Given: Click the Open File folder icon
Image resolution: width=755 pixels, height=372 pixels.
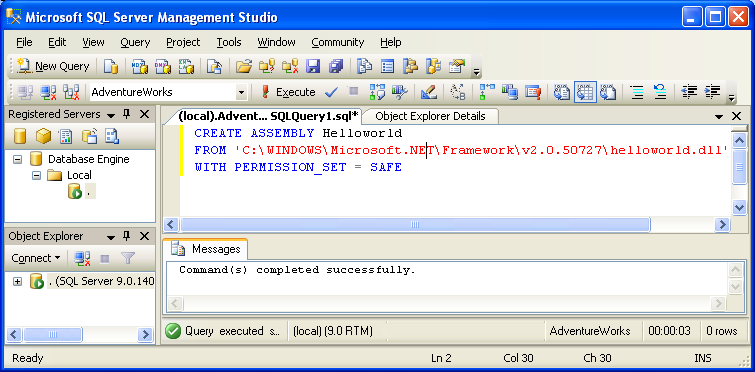Looking at the screenshot, I should click(x=244, y=66).
